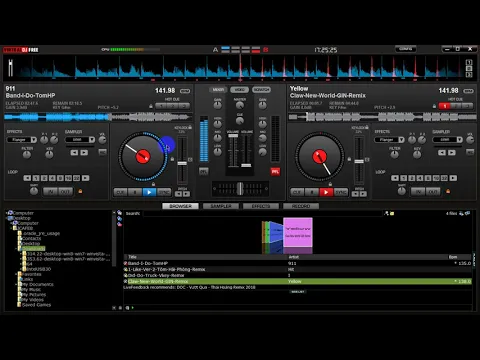Toggle the red PFL on right channel
480x360 pixels.
click(275, 172)
